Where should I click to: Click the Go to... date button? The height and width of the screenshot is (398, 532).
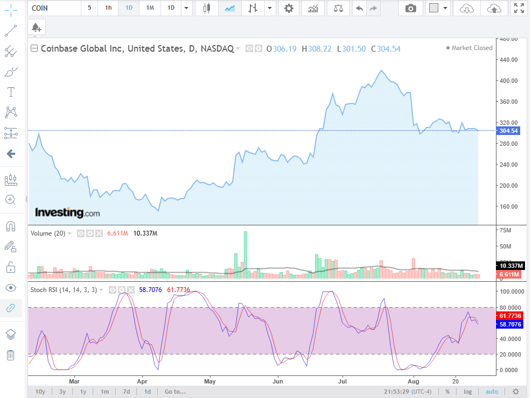175,392
